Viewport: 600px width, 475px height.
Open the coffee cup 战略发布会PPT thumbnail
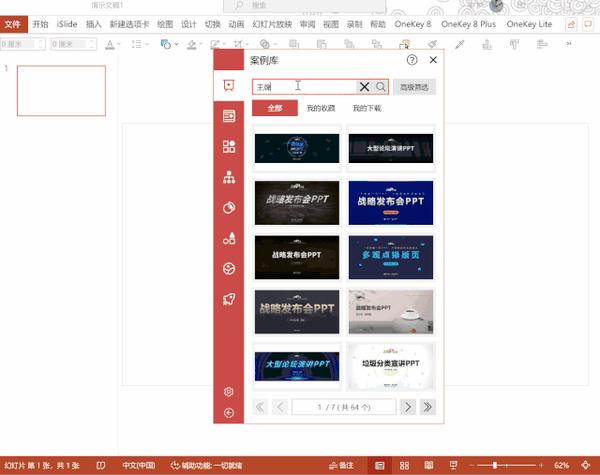click(391, 312)
